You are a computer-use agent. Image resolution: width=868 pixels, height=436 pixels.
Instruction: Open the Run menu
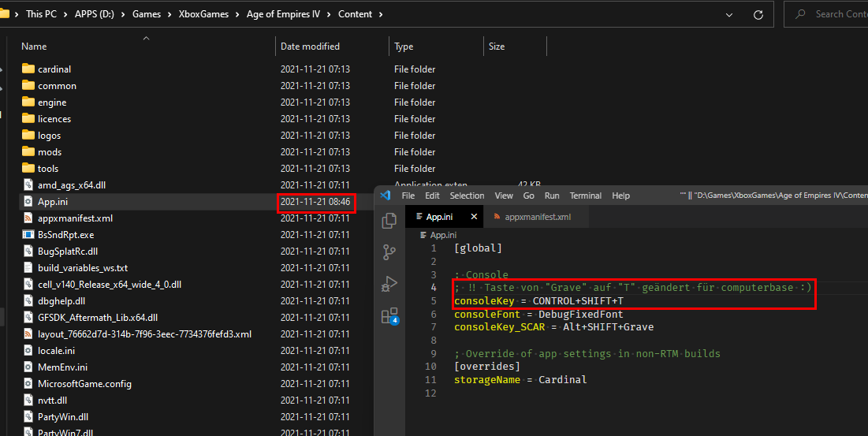[x=552, y=196]
